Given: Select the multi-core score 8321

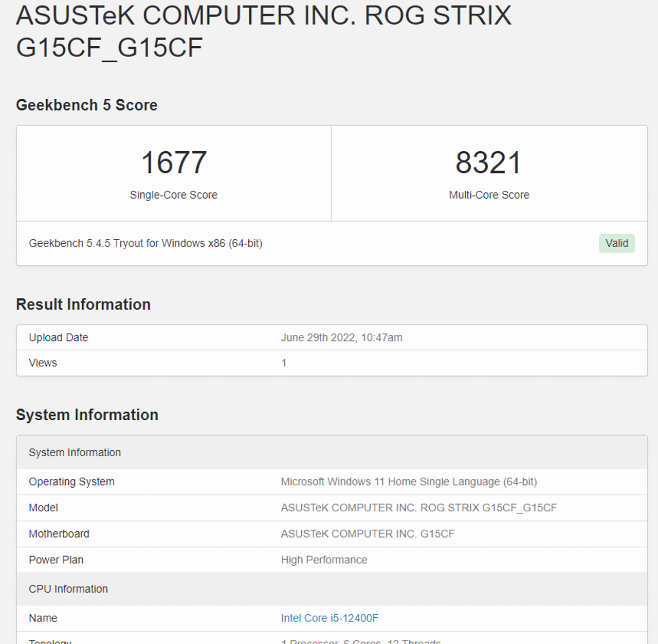Looking at the screenshot, I should 488,163.
